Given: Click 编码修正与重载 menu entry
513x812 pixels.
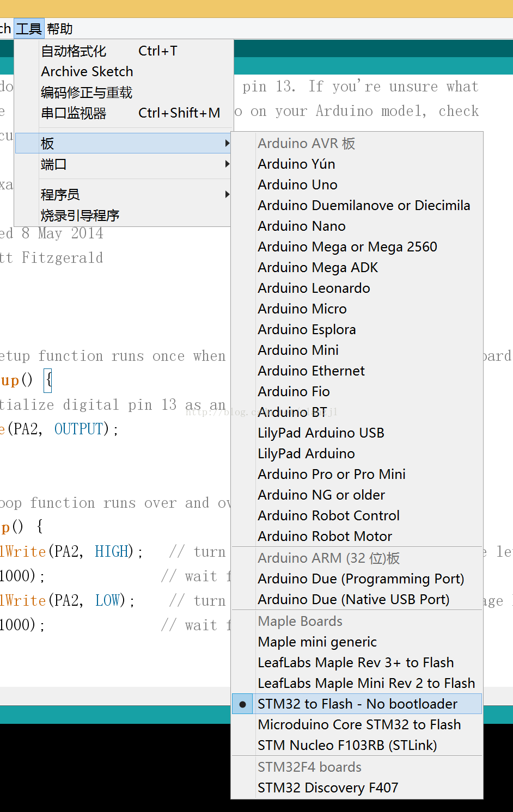Looking at the screenshot, I should 124,93.
